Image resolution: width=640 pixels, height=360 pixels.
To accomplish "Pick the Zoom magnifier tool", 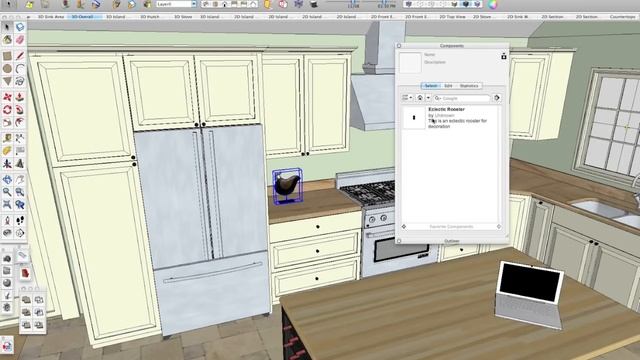I will (x=7, y=192).
